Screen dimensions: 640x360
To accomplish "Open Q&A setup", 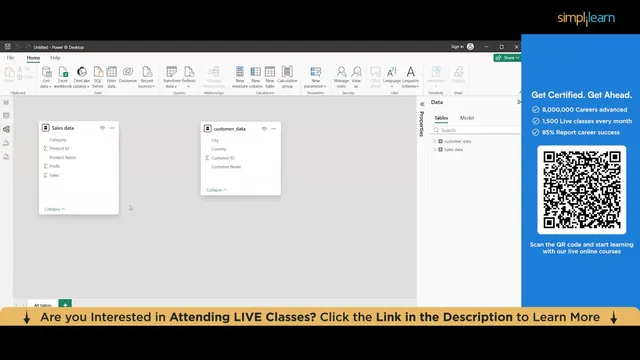I will (375, 77).
